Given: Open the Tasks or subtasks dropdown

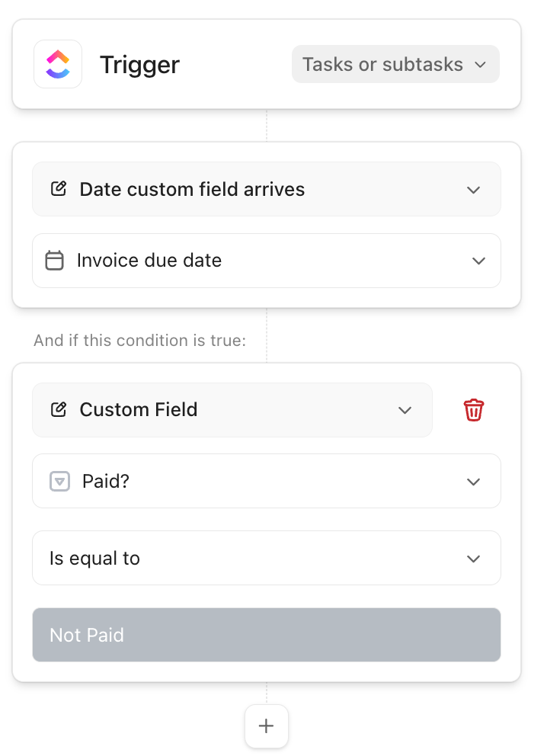Looking at the screenshot, I should [395, 64].
